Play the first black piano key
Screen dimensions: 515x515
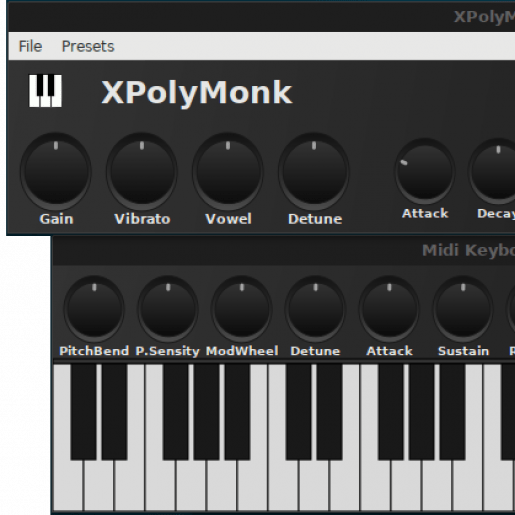pos(83,412)
